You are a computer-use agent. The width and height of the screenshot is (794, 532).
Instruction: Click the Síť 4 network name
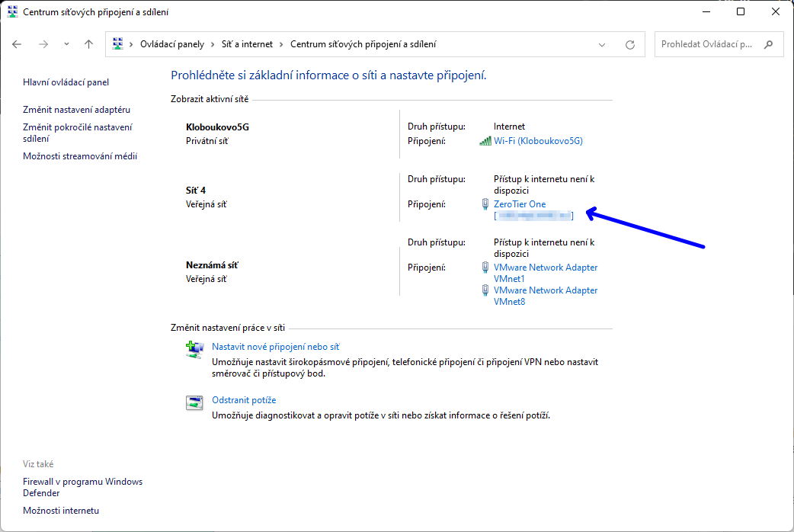(x=196, y=191)
